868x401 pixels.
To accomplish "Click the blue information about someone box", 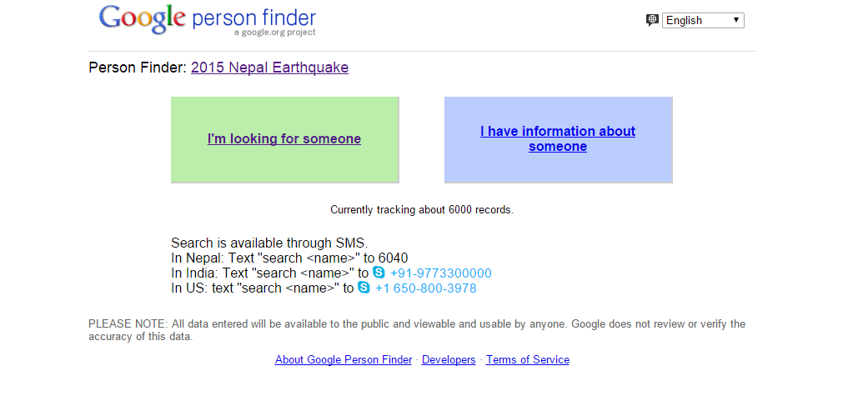I will pyautogui.click(x=559, y=140).
